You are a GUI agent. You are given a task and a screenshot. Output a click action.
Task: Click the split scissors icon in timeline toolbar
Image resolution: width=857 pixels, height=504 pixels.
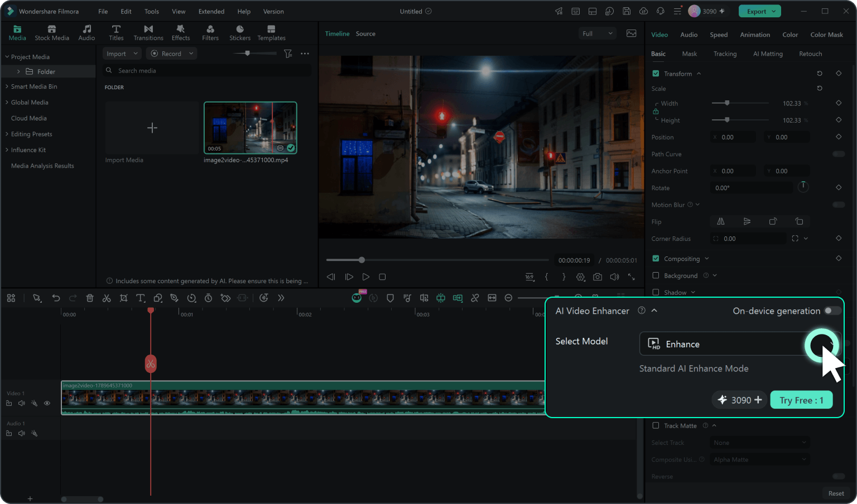coord(107,298)
